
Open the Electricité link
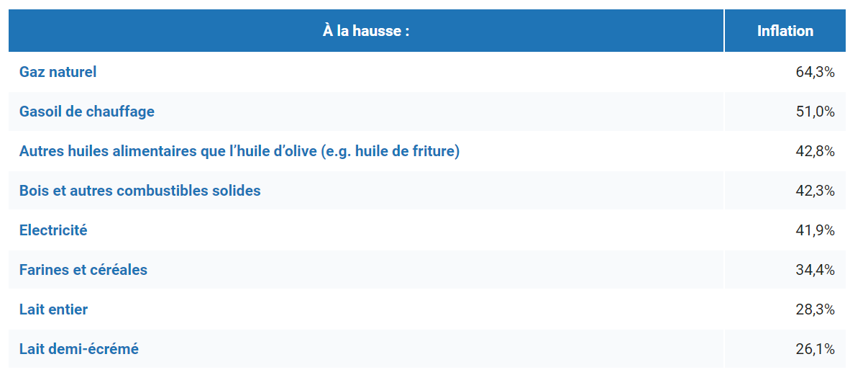(x=53, y=230)
